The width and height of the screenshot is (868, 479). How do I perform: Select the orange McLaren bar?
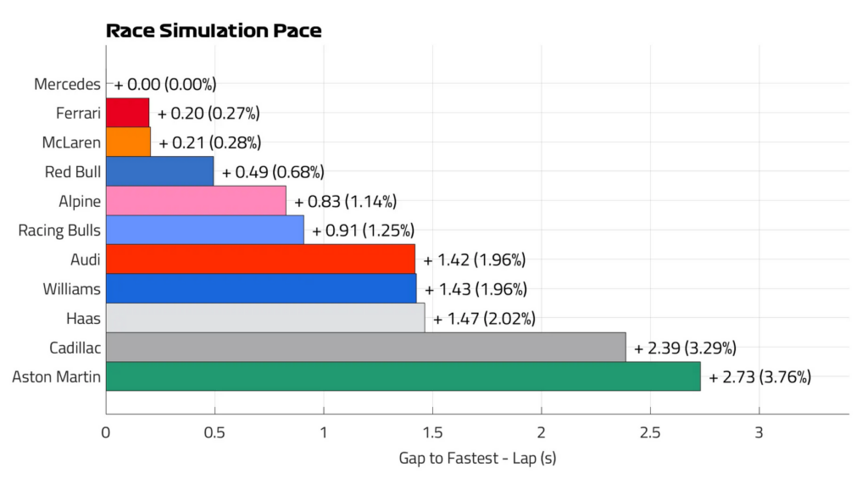129,142
